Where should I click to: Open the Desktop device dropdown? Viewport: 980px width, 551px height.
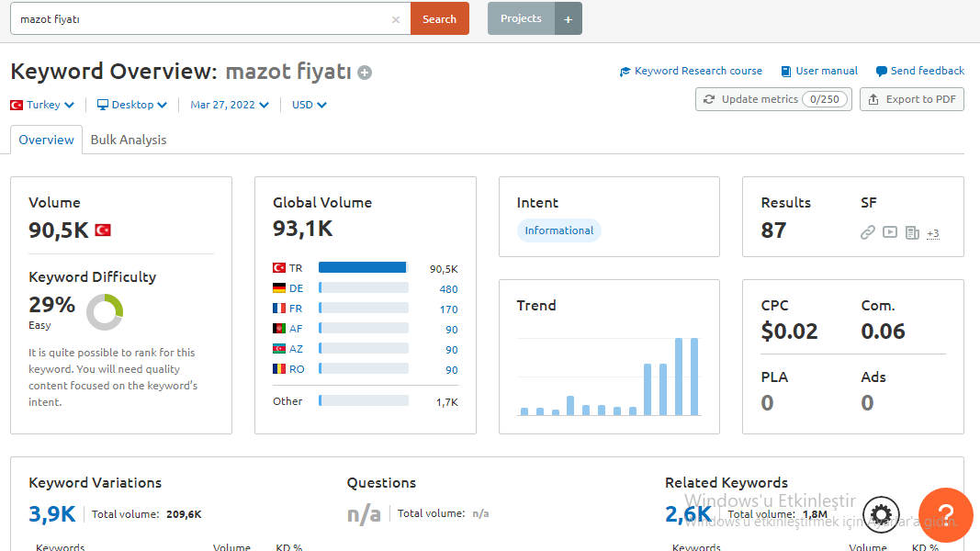click(132, 105)
